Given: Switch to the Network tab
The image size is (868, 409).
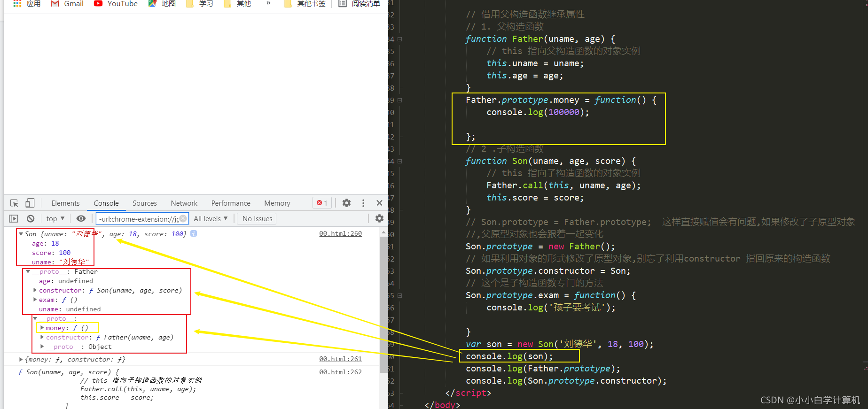Looking at the screenshot, I should pyautogui.click(x=184, y=203).
